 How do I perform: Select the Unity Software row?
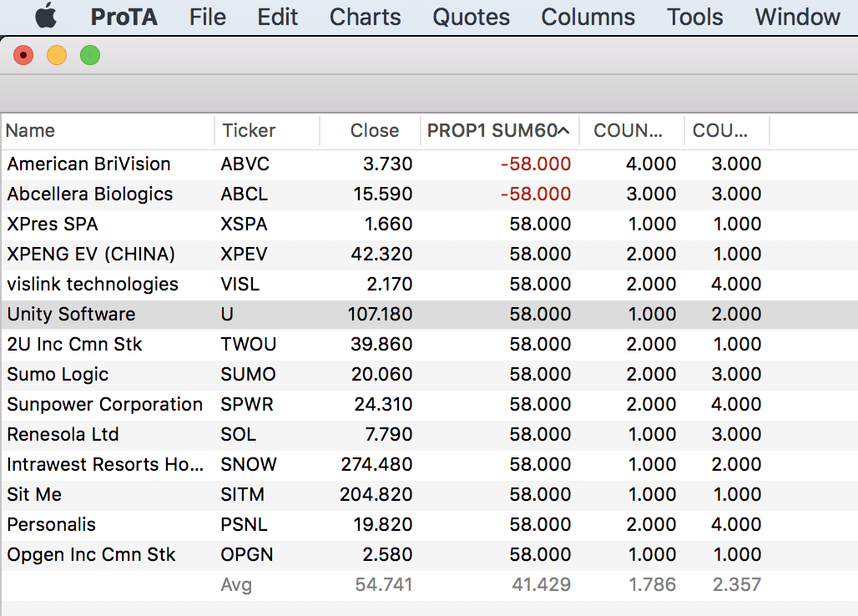click(71, 315)
